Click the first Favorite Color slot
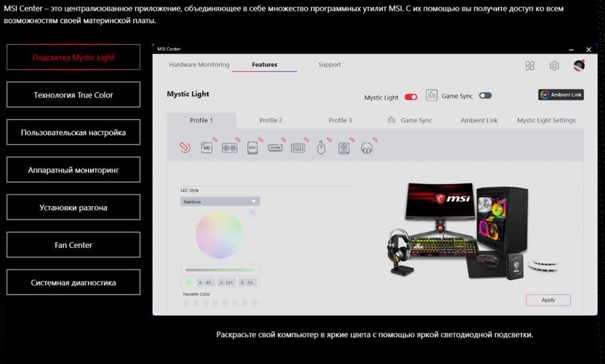Viewport: 605px width, 364px height. (186, 303)
